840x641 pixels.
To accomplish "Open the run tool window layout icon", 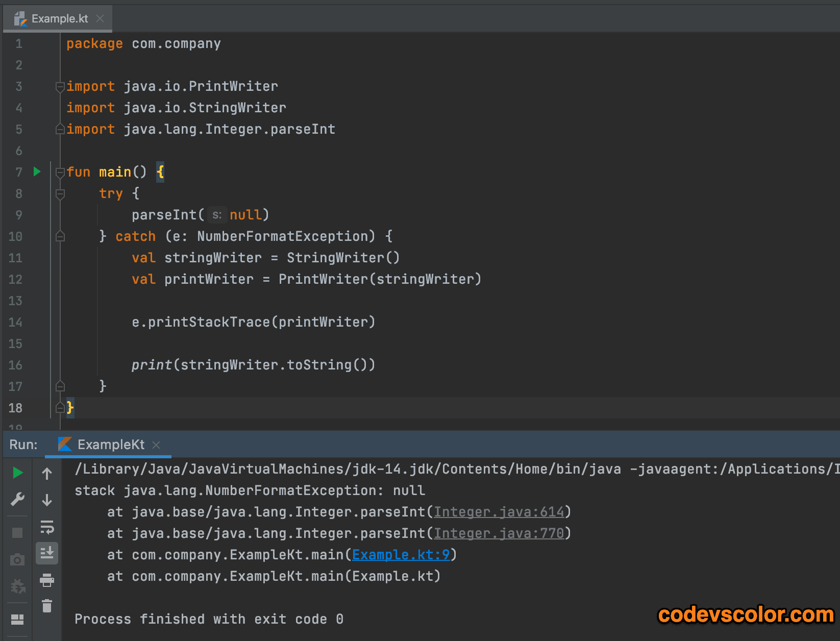I will tap(17, 620).
